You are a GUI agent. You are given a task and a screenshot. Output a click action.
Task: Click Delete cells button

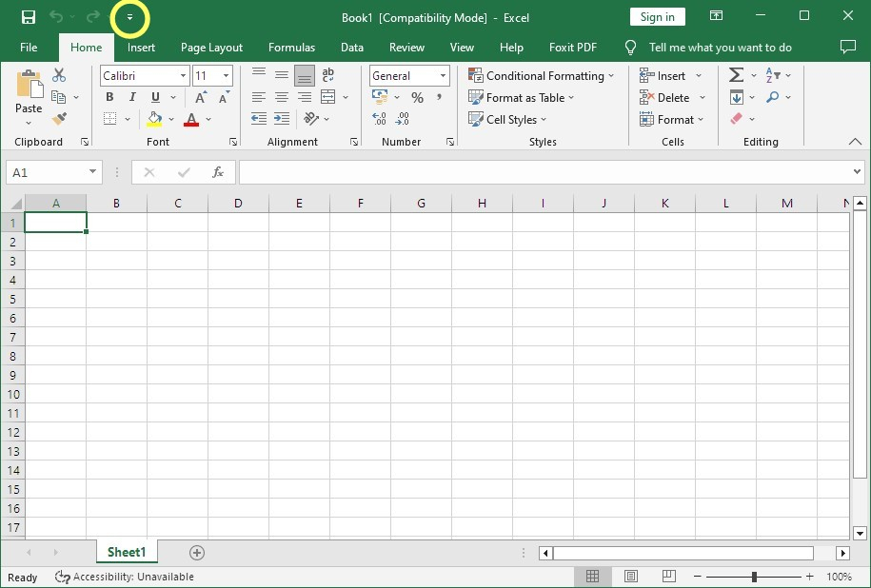tap(664, 98)
